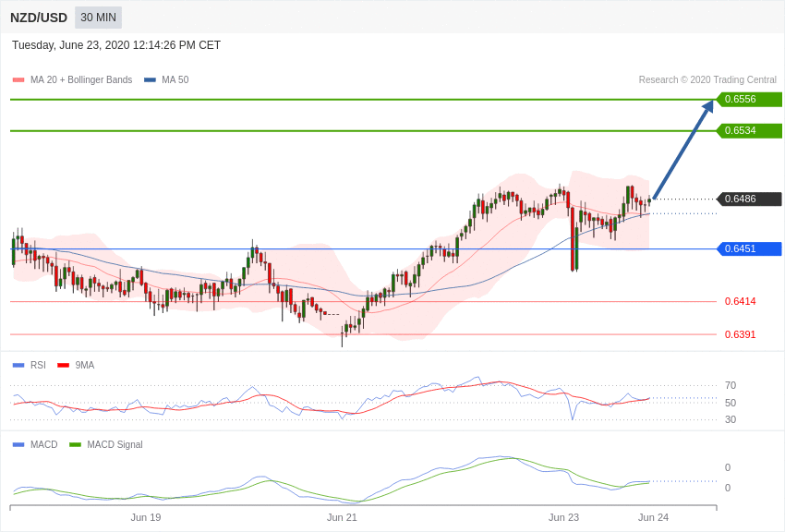Click the chart timestamp date text
785x532 pixels.
coord(116,45)
